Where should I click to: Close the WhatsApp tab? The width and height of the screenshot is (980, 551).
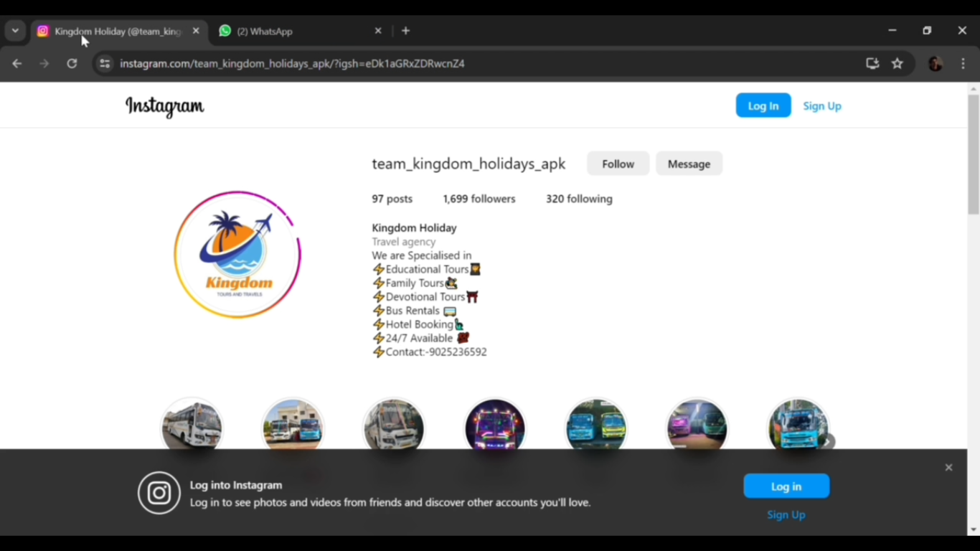(378, 31)
